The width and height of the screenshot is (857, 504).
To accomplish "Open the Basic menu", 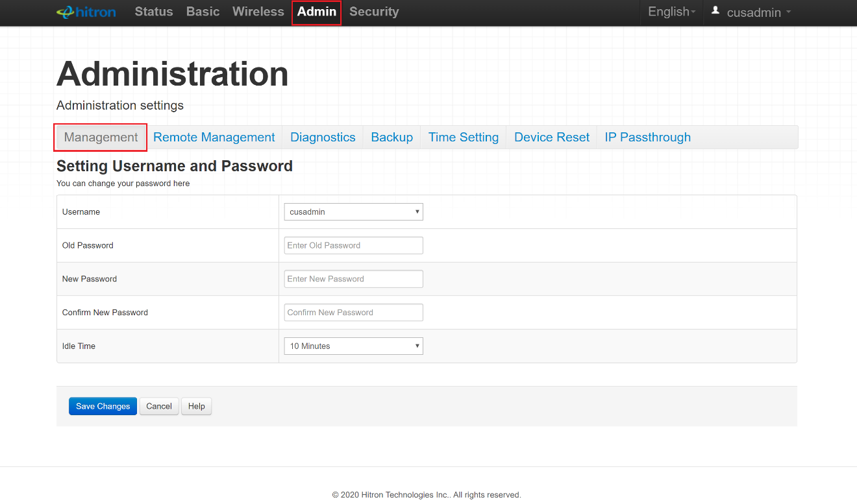I will pyautogui.click(x=203, y=12).
